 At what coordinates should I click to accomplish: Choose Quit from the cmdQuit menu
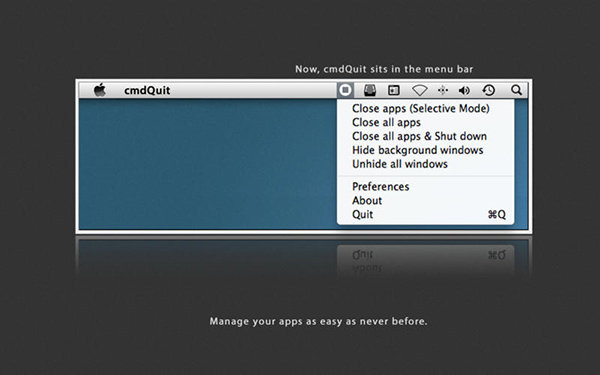(426, 214)
